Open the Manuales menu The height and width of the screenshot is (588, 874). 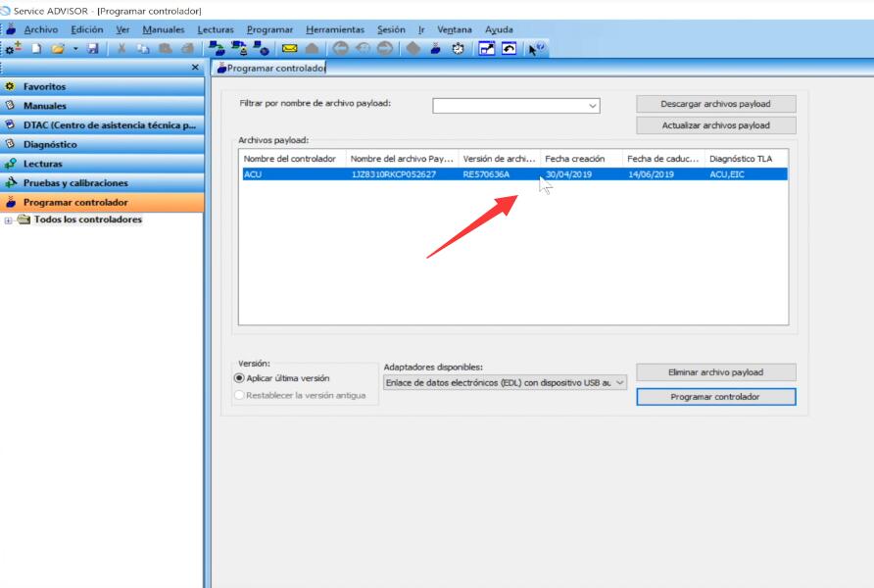pyautogui.click(x=164, y=29)
